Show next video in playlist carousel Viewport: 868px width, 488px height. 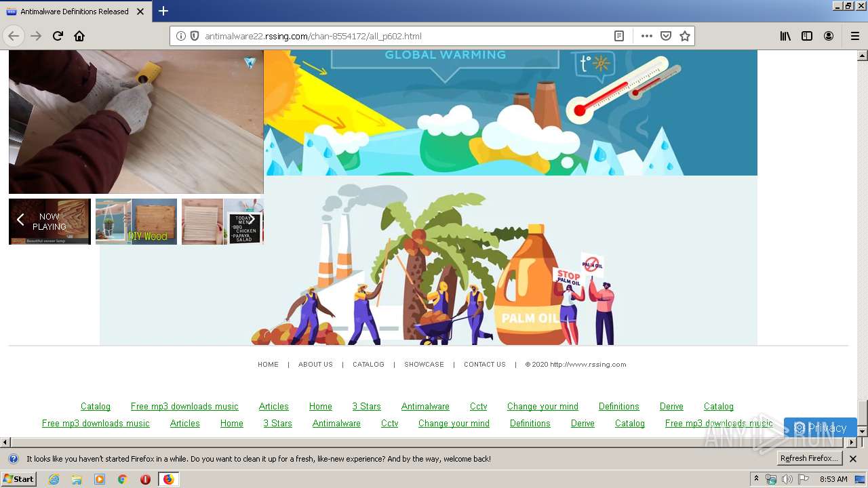point(252,219)
